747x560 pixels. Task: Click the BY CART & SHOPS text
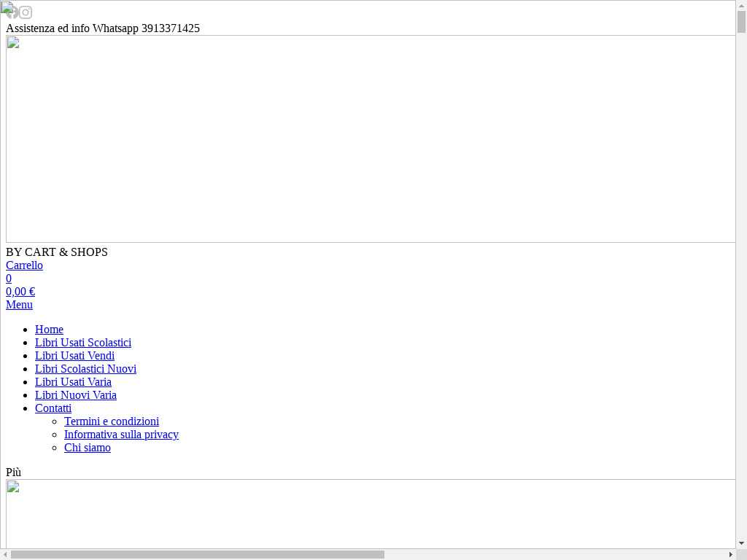coord(57,252)
